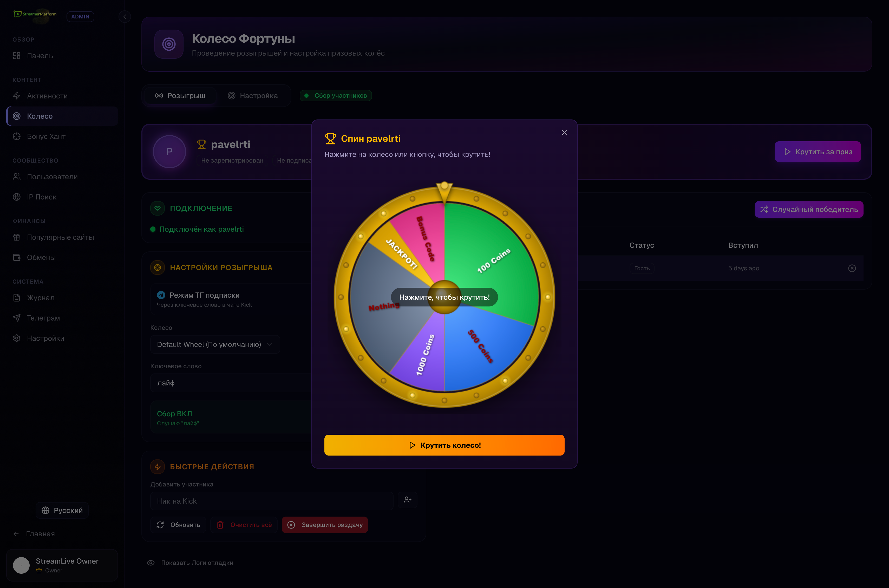Open the Default Wheel dropdown

(x=215, y=344)
